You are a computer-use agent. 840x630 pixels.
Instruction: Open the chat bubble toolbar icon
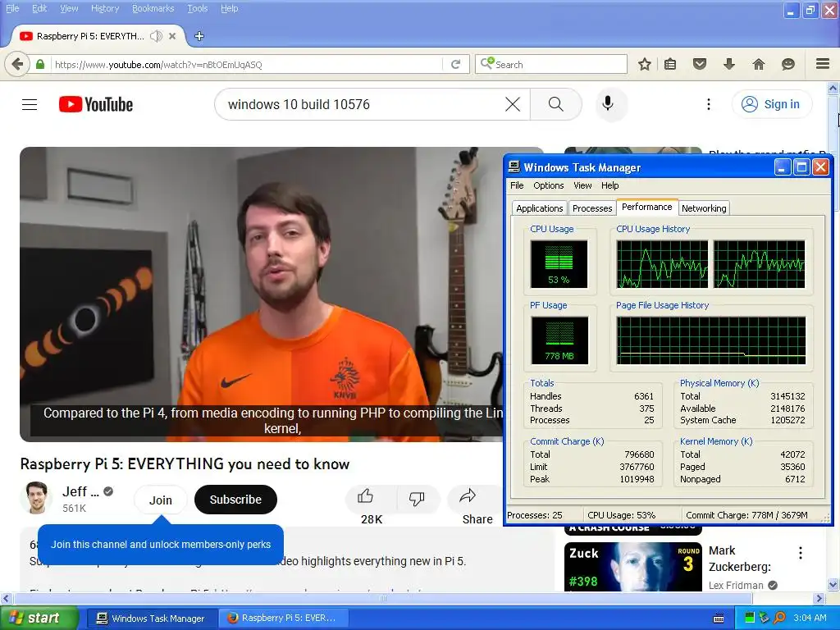coord(787,64)
